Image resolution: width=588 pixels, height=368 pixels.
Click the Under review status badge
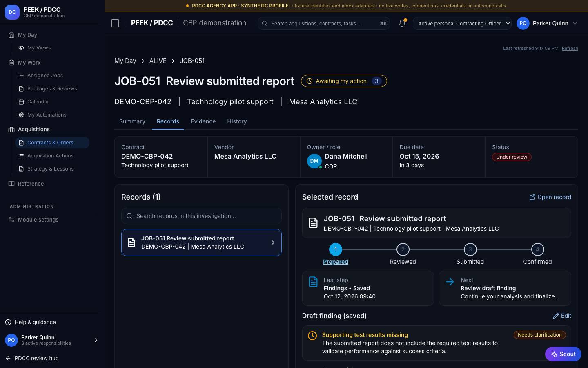(x=511, y=157)
